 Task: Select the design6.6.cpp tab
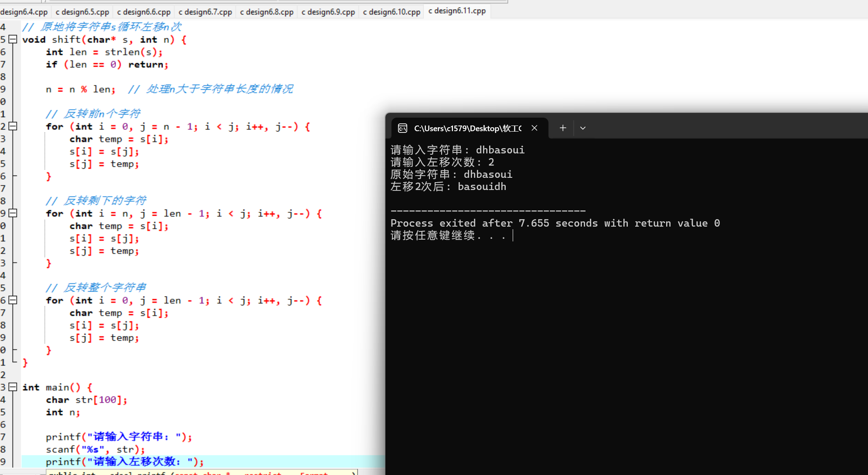[x=144, y=12]
